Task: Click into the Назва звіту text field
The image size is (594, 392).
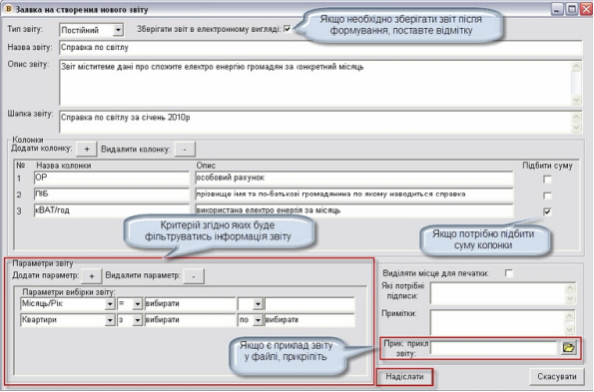Action: pos(320,48)
